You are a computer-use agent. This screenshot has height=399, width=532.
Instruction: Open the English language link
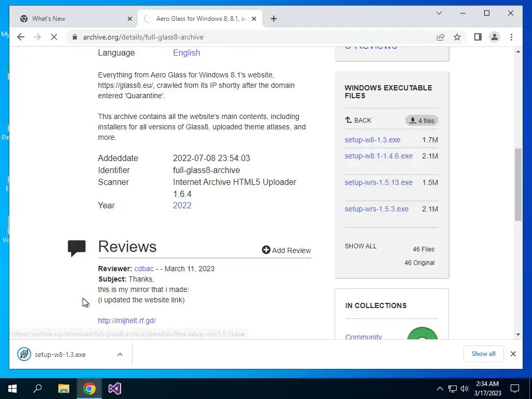pos(187,52)
